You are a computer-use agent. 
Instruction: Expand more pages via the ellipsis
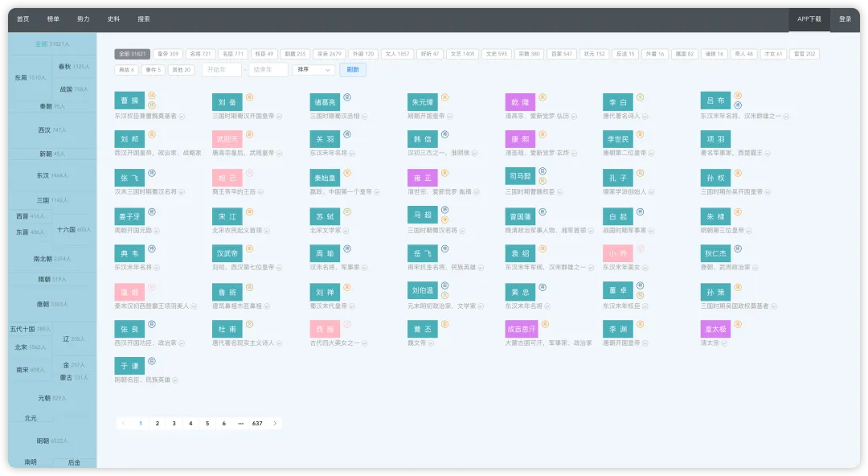(x=241, y=424)
